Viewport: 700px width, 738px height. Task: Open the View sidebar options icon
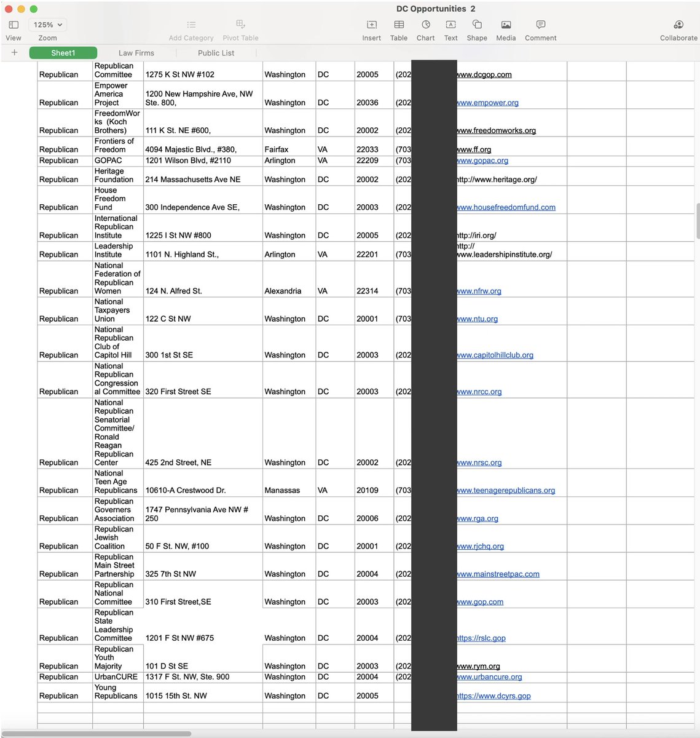[14, 25]
